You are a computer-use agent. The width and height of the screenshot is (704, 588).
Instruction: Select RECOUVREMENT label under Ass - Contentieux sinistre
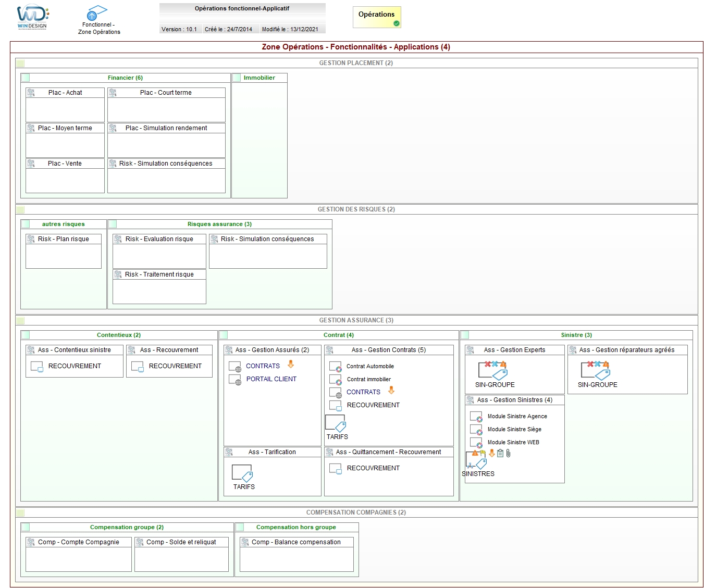pos(75,366)
